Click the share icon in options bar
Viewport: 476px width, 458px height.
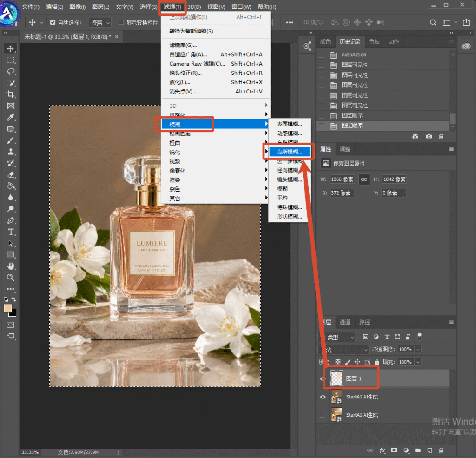[x=466, y=22]
